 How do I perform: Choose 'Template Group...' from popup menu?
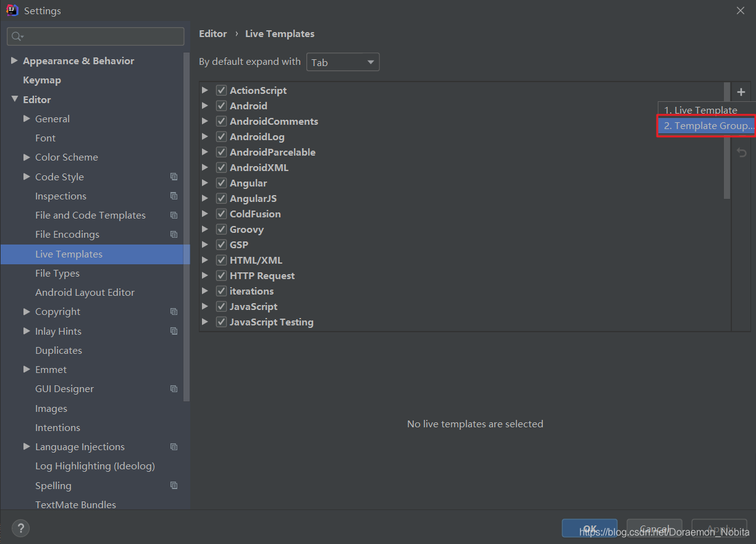[708, 126]
